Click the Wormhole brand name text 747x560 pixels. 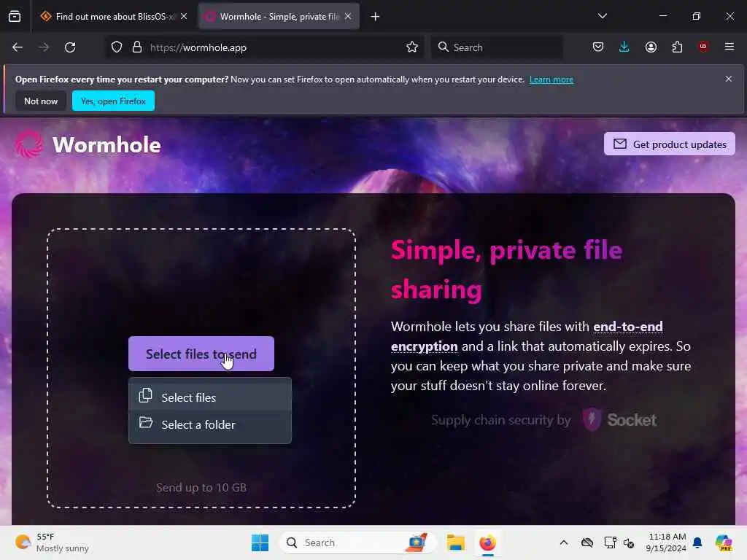pyautogui.click(x=107, y=145)
